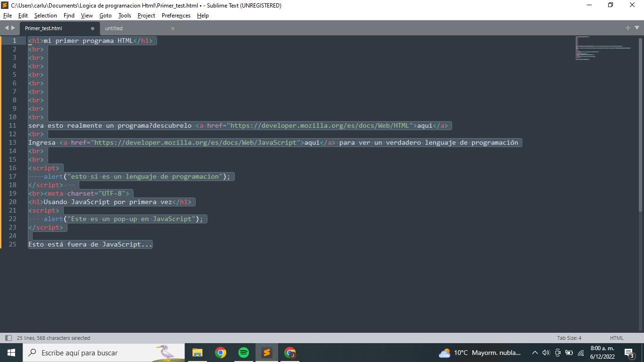Click the 'Este es un pop-up' alert string
Screen dimensions: 644x362
(x=132, y=219)
